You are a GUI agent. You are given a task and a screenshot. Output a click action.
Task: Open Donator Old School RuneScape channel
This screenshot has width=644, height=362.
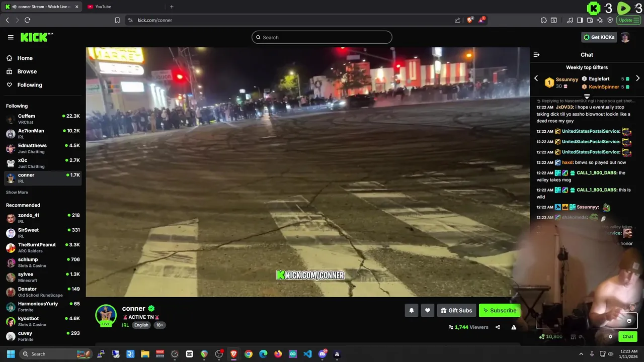click(x=43, y=292)
